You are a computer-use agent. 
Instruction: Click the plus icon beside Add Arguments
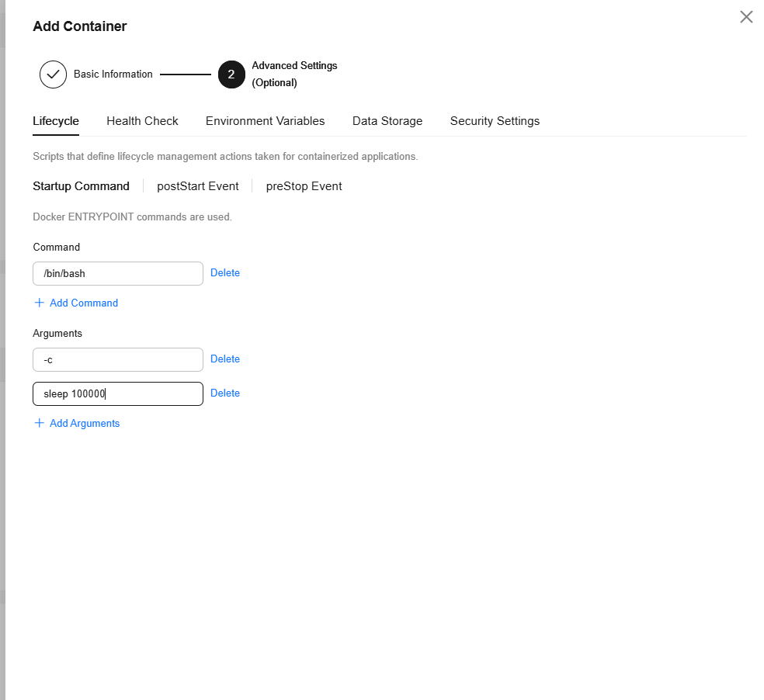(40, 423)
